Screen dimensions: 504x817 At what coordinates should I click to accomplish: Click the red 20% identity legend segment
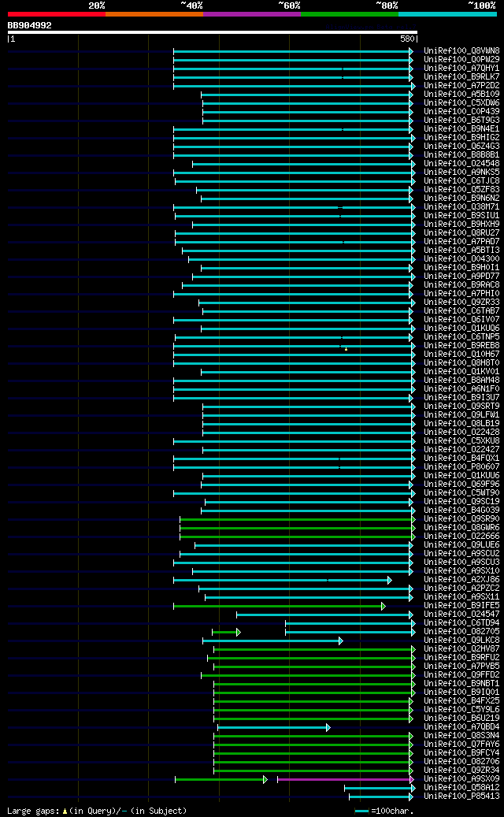pos(56,14)
